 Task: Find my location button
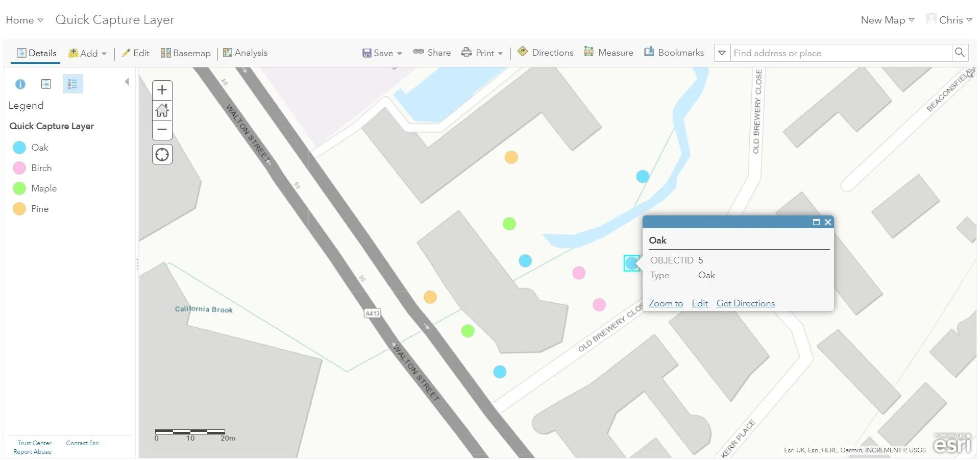162,154
